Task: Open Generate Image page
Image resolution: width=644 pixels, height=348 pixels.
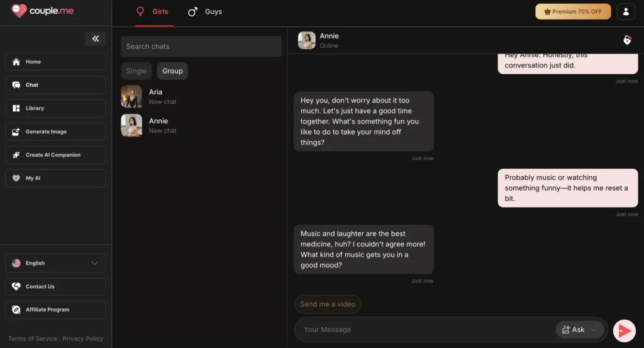Action: [55, 132]
